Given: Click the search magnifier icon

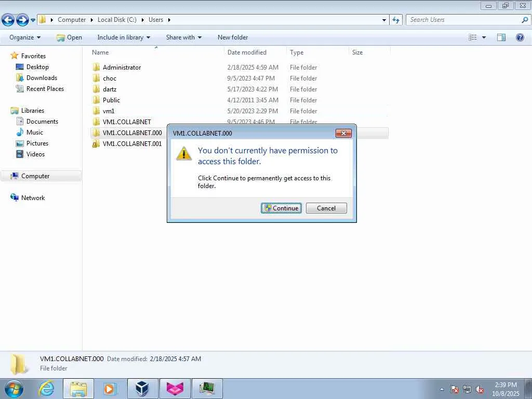Looking at the screenshot, I should click(525, 20).
